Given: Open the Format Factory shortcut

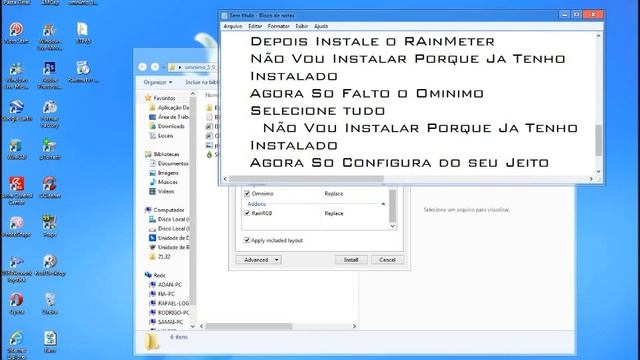Looking at the screenshot, I should coord(50,114).
